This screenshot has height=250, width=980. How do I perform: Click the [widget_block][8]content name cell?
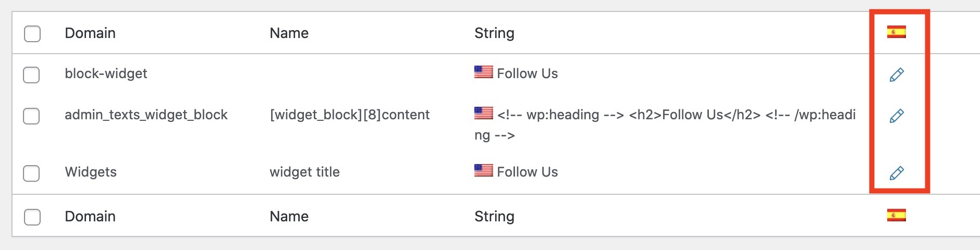pos(350,115)
